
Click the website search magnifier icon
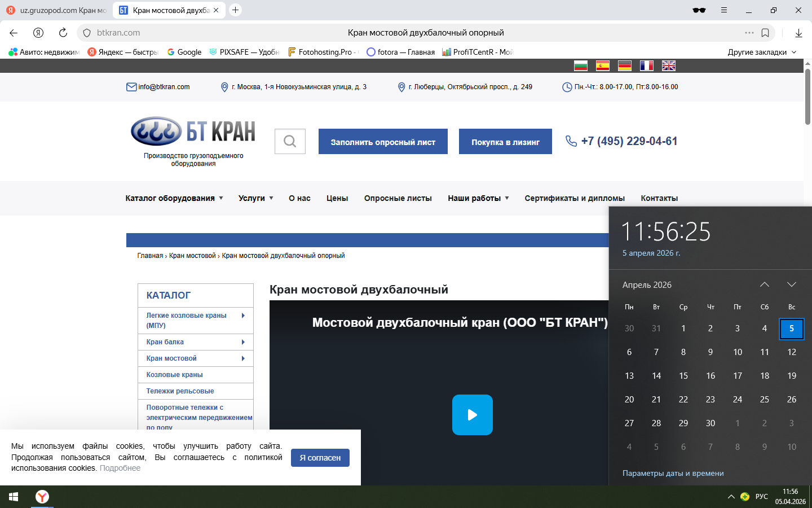pos(290,141)
